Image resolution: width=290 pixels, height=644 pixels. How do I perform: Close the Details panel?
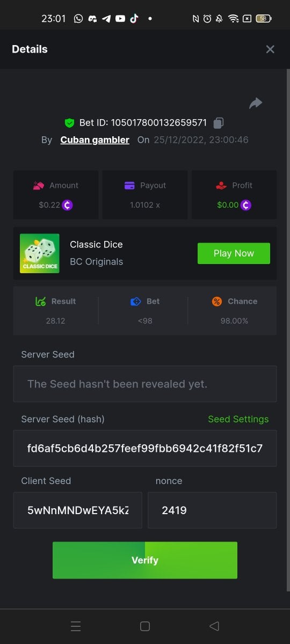270,49
